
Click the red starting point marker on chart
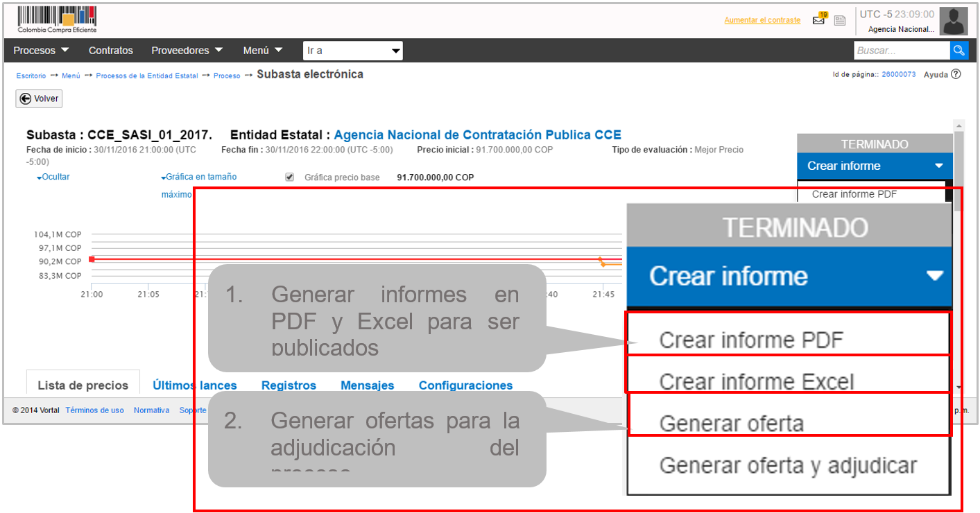[x=92, y=259]
